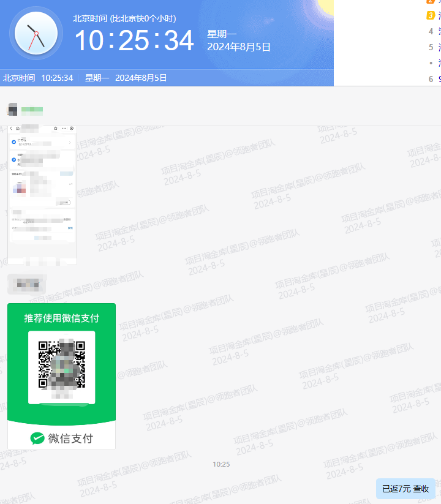Image resolution: width=441 pixels, height=504 pixels.
Task: Click the WeChat Pay green checkmark logo
Action: [37, 438]
